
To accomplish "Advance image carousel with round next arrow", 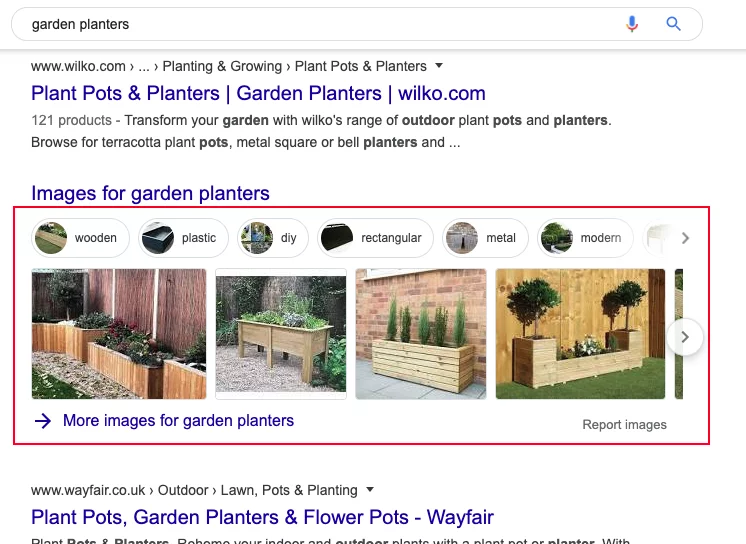I will pos(685,337).
